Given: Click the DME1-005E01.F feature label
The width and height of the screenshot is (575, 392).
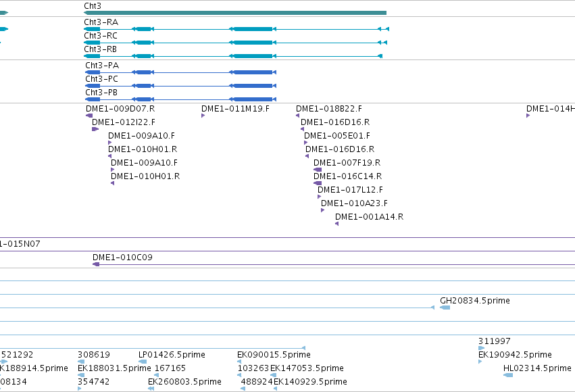Looking at the screenshot, I should pyautogui.click(x=337, y=136).
